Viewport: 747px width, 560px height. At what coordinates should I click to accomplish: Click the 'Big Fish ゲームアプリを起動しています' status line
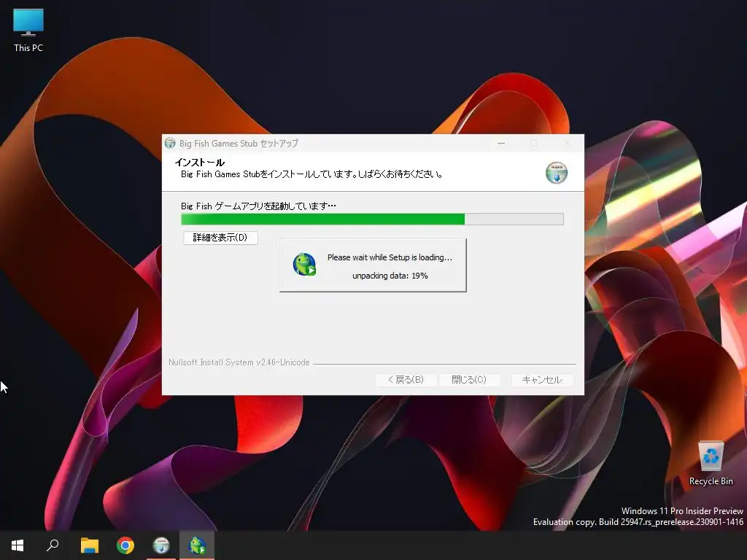[258, 206]
